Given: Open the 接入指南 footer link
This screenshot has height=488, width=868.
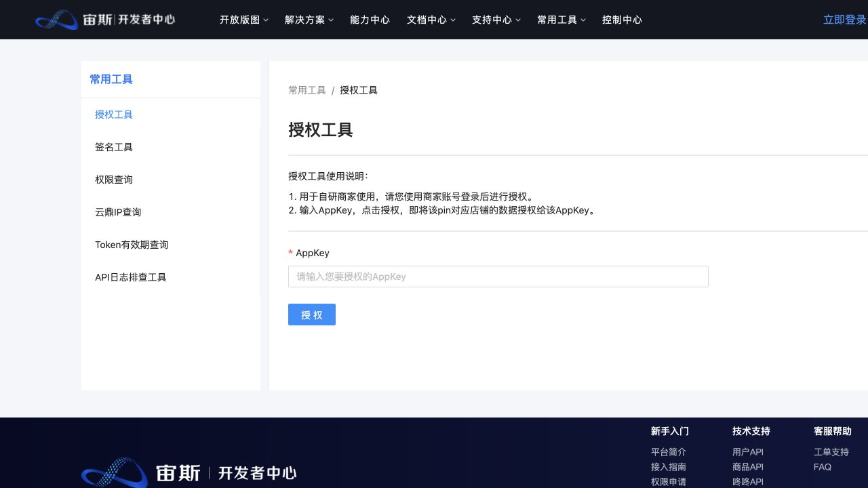Looking at the screenshot, I should 669,467.
